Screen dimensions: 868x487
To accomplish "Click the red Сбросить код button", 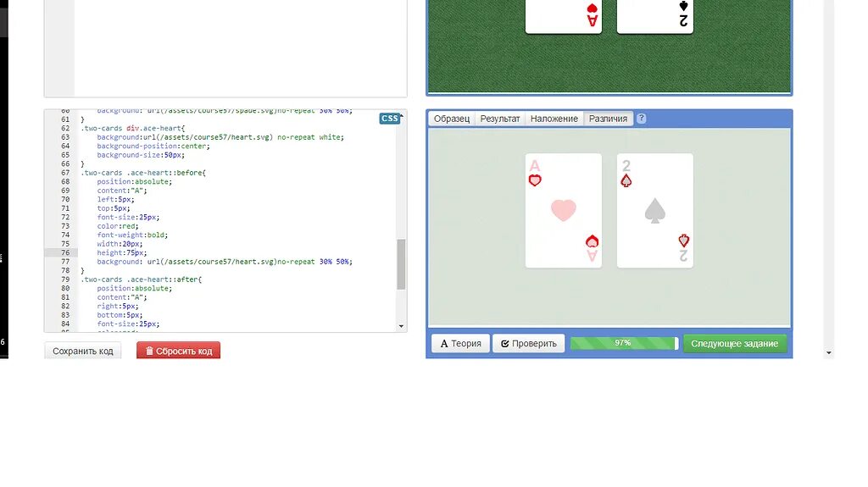I will 178,351.
